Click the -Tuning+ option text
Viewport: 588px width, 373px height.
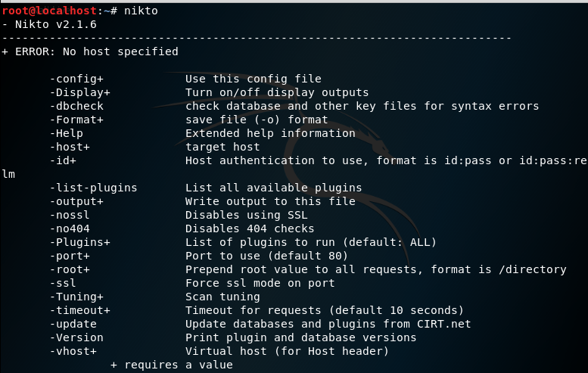(76, 297)
